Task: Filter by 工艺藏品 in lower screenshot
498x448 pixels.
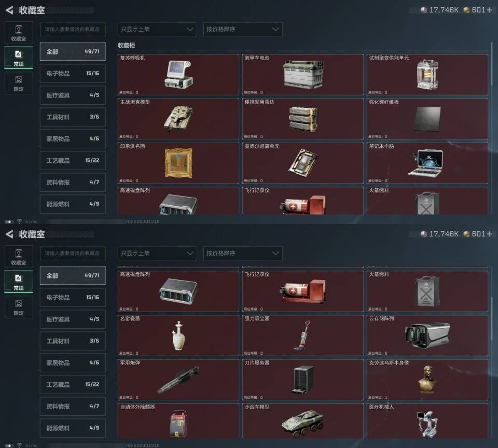Action: [73, 385]
